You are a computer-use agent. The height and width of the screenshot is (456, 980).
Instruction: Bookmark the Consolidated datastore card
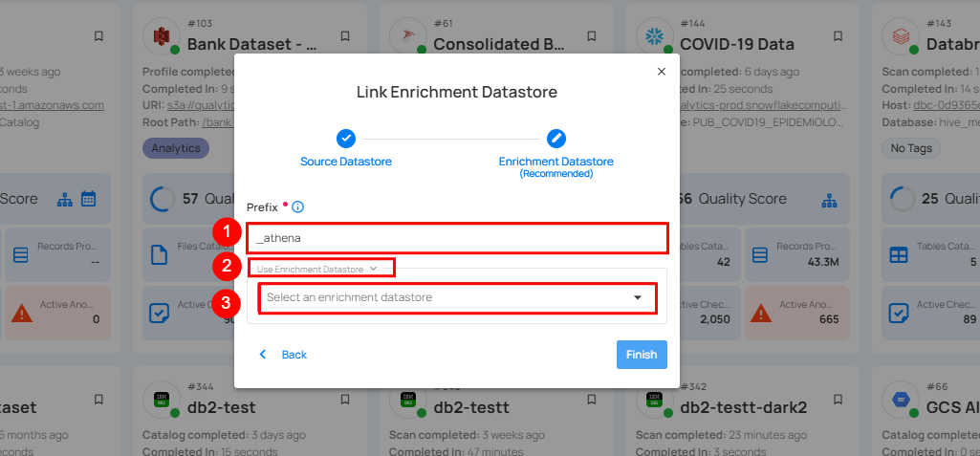click(592, 36)
